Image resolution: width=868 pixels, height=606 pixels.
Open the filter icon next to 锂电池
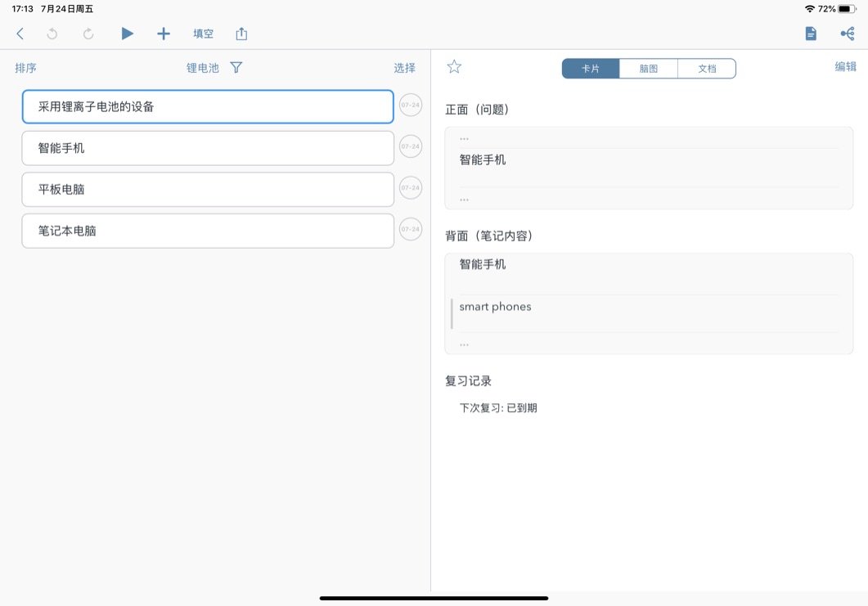236,68
